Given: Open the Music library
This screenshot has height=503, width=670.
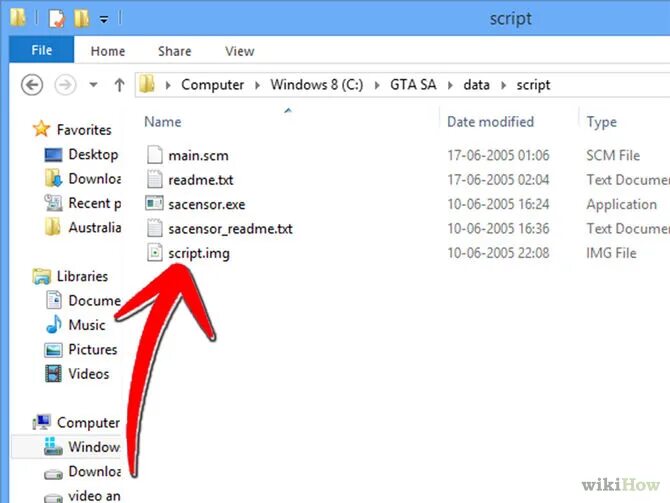Looking at the screenshot, I should pos(87,325).
